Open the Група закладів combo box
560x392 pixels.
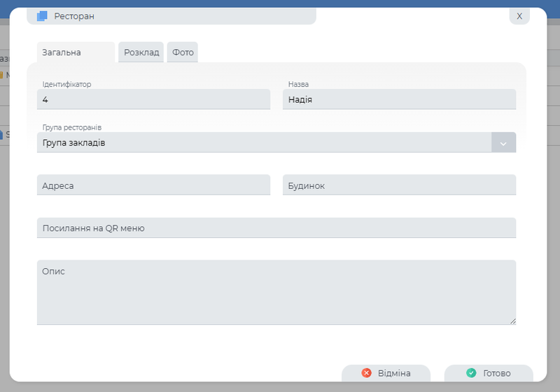(265, 143)
